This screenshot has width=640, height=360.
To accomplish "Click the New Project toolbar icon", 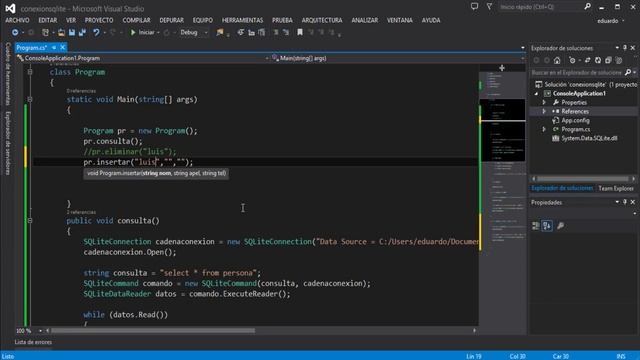I will pyautogui.click(x=46, y=32).
